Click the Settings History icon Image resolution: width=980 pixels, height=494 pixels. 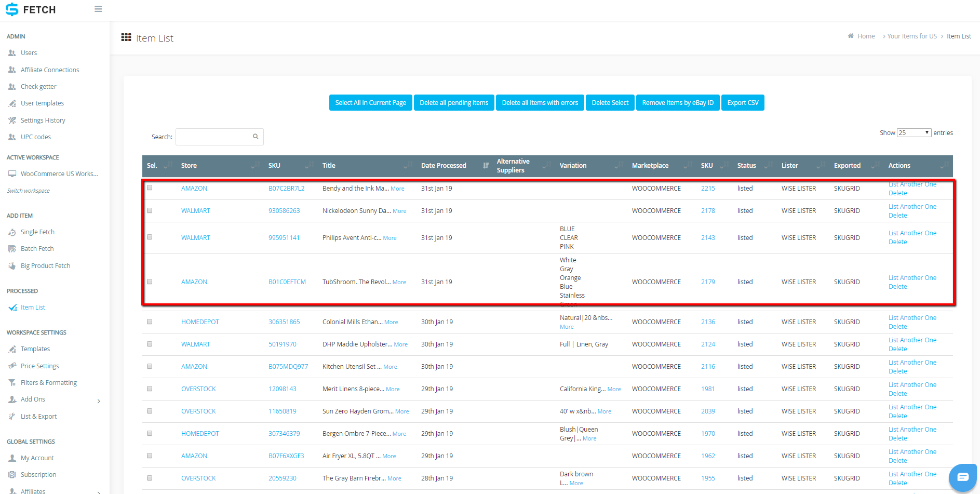(12, 121)
